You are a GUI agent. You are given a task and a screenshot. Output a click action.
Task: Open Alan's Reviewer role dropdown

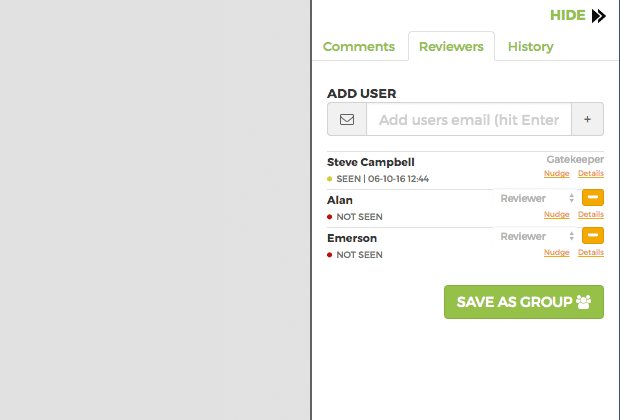[536, 198]
